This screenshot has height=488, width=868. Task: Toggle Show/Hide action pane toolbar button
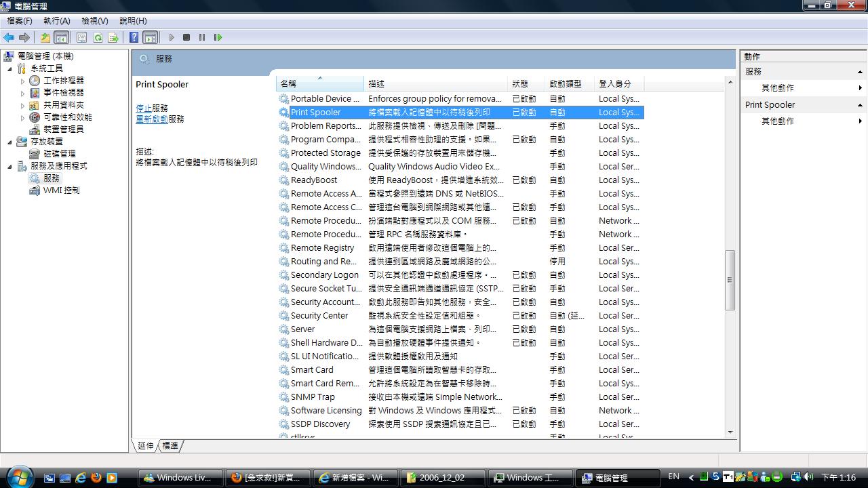[151, 38]
